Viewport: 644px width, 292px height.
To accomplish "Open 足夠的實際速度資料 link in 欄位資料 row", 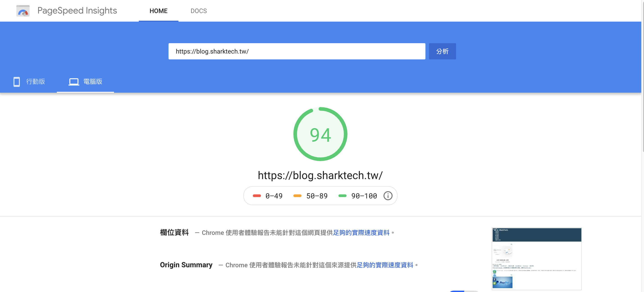I will (361, 233).
